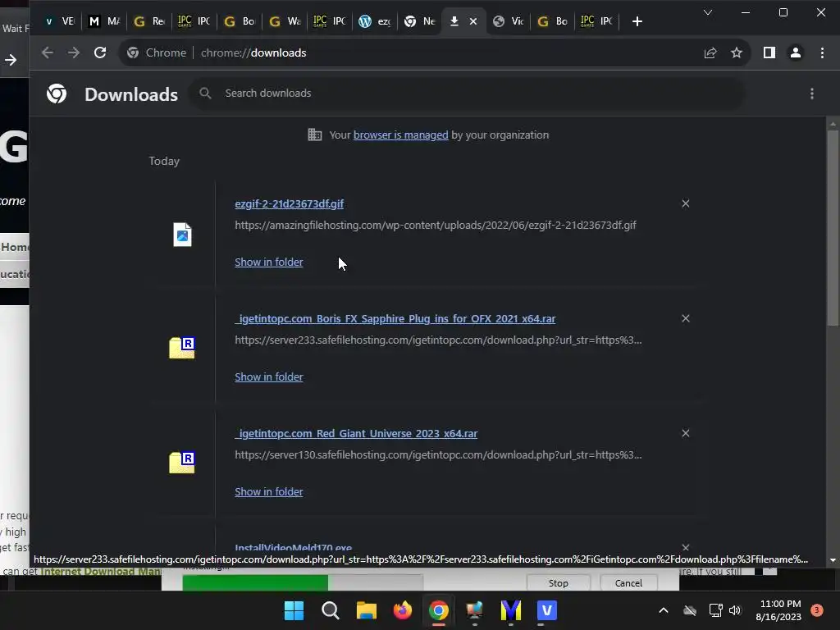Click the Stop button
This screenshot has width=840, height=630.
tap(558, 583)
